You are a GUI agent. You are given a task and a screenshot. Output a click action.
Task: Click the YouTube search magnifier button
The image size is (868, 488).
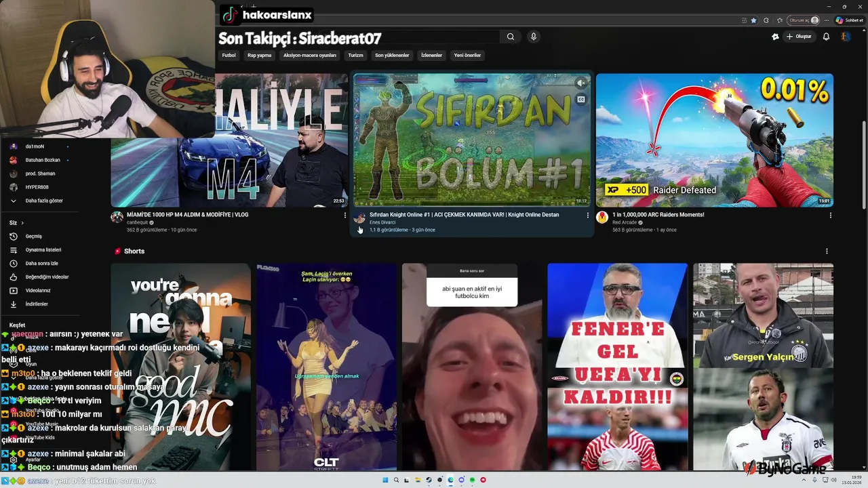(x=511, y=37)
